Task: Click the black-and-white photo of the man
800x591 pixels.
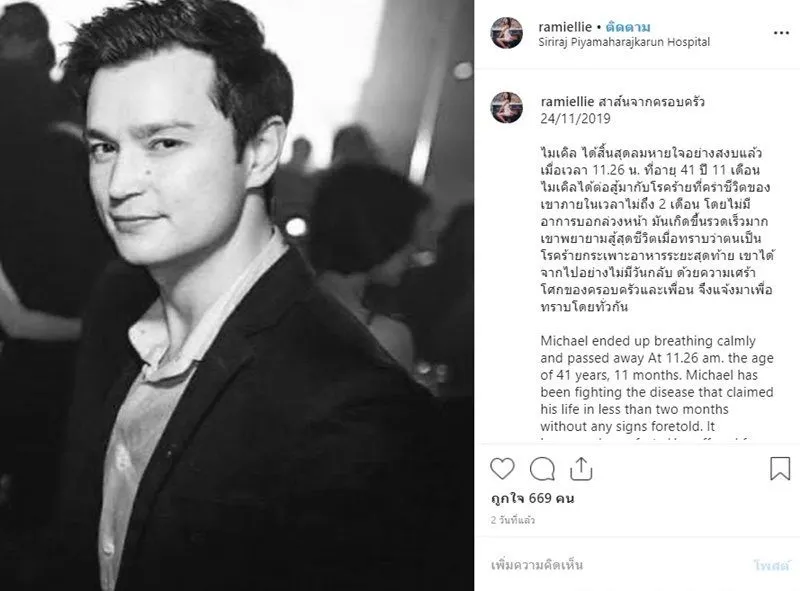Action: tap(237, 296)
